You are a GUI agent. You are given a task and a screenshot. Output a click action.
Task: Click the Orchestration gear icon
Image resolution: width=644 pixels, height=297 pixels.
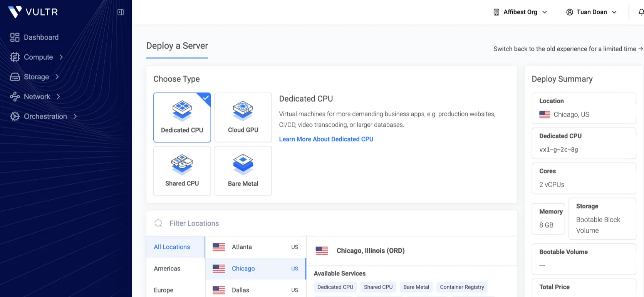pos(15,116)
